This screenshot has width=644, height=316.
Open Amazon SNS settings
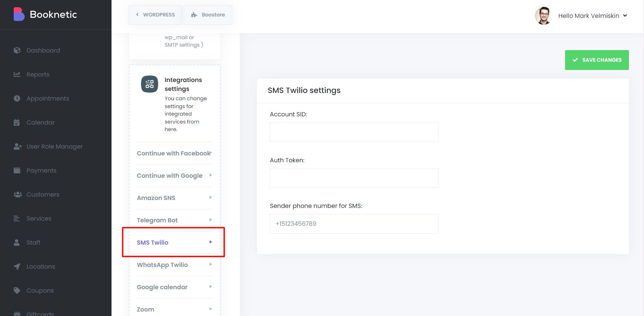pos(174,198)
